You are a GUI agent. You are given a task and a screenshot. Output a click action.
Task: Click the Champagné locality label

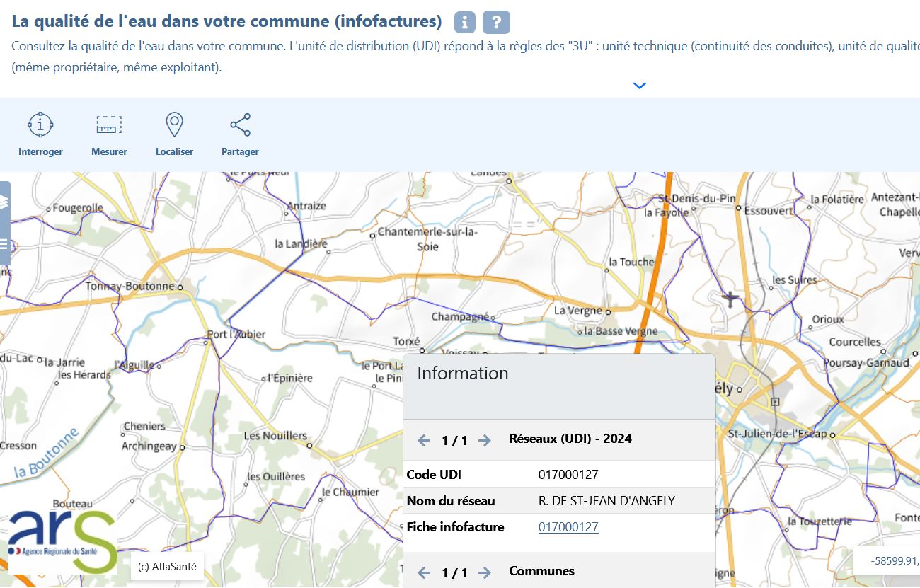pos(460,317)
